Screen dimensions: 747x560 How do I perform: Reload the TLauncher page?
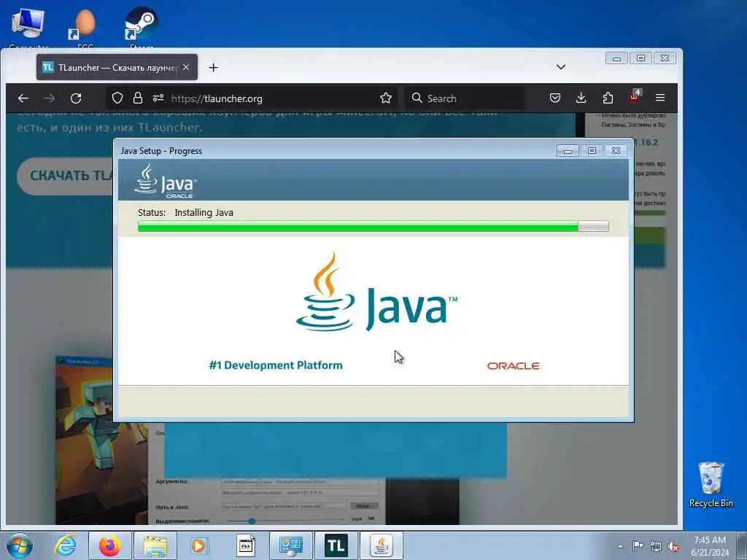click(x=76, y=98)
